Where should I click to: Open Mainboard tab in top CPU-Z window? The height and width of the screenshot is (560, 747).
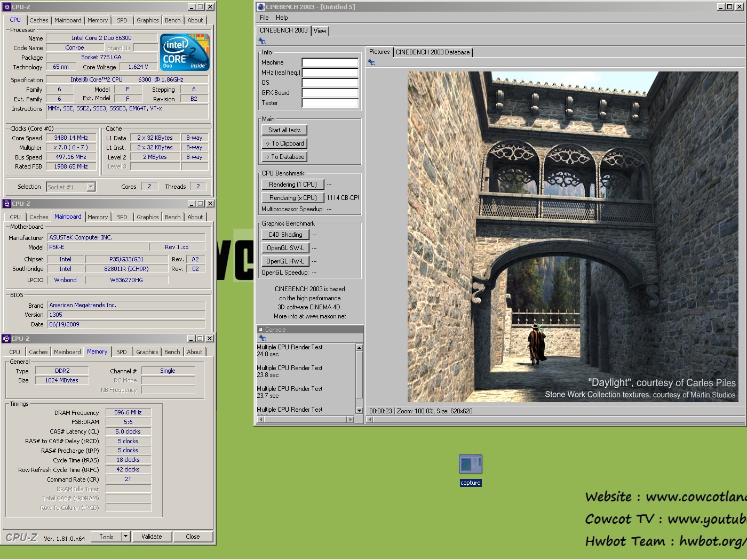[68, 20]
